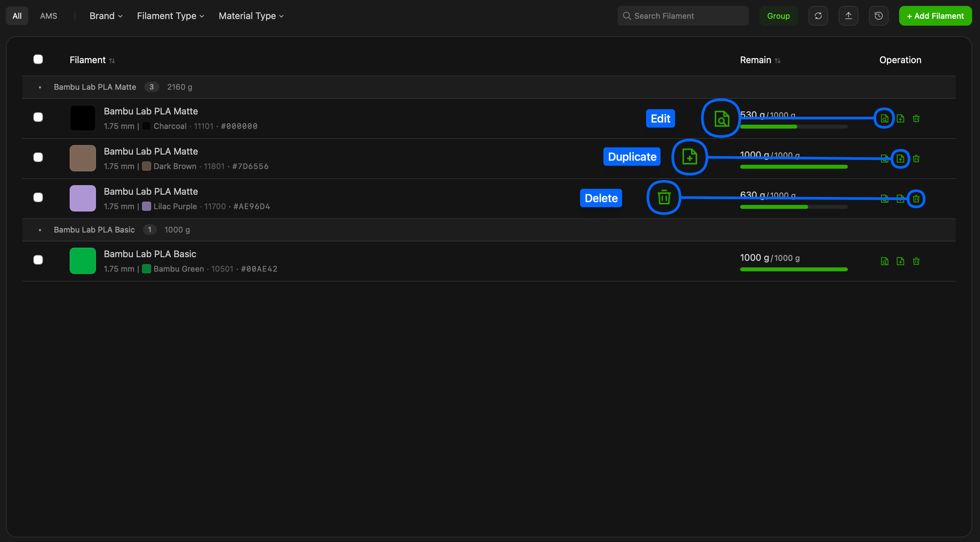Image resolution: width=980 pixels, height=542 pixels.
Task: Toggle the select-all checkbox in header
Action: coord(38,60)
